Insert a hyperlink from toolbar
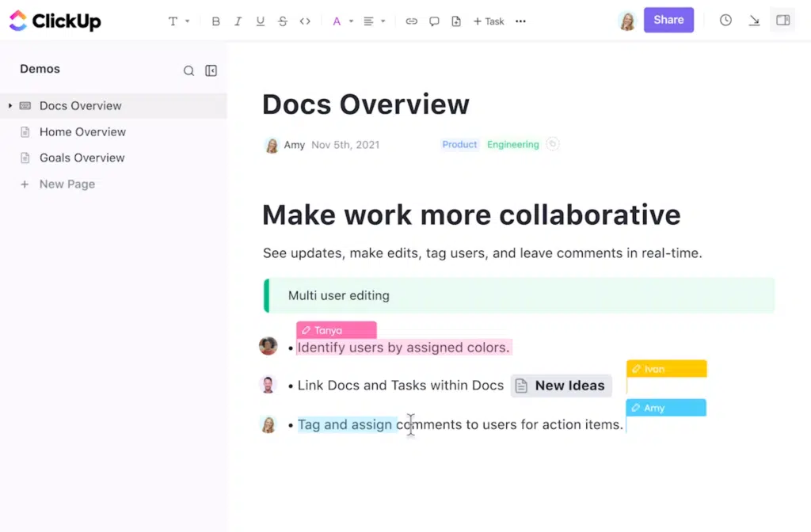Viewport: 811px width, 532px height. click(x=411, y=21)
